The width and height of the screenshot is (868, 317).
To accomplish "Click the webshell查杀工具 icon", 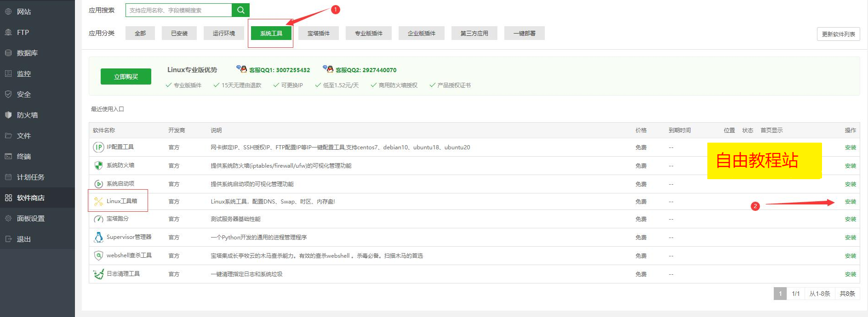I will [98, 255].
